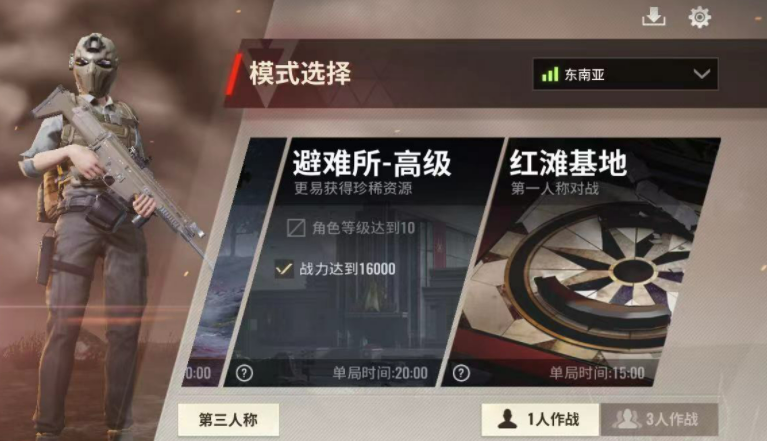Select the 1人作战 solo tab
This screenshot has width=767, height=441.
click(x=540, y=419)
